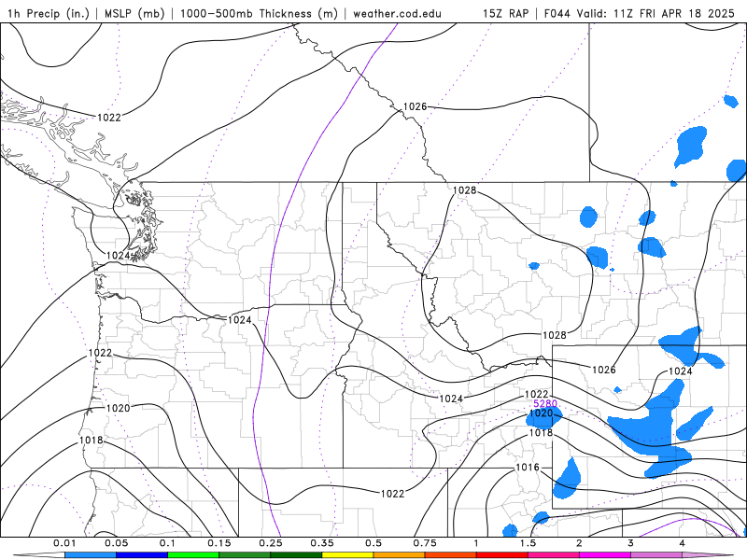The width and height of the screenshot is (747, 560).
Task: Select '1000-500mb Thickness (m)' header text
Action: pyautogui.click(x=259, y=13)
